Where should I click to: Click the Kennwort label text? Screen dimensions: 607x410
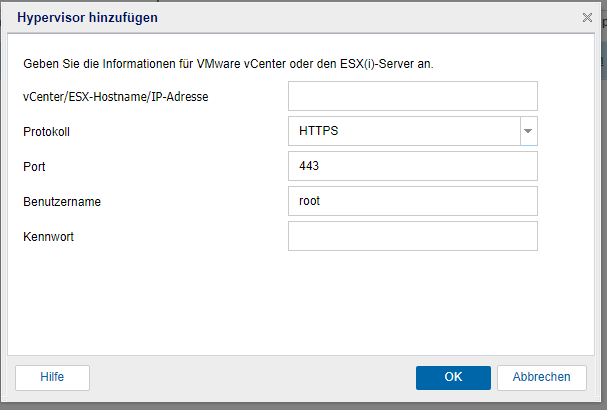click(48, 237)
